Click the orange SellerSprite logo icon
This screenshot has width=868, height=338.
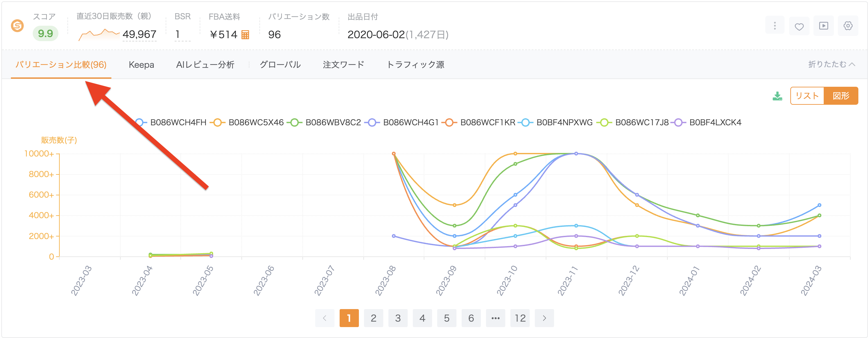click(x=17, y=26)
